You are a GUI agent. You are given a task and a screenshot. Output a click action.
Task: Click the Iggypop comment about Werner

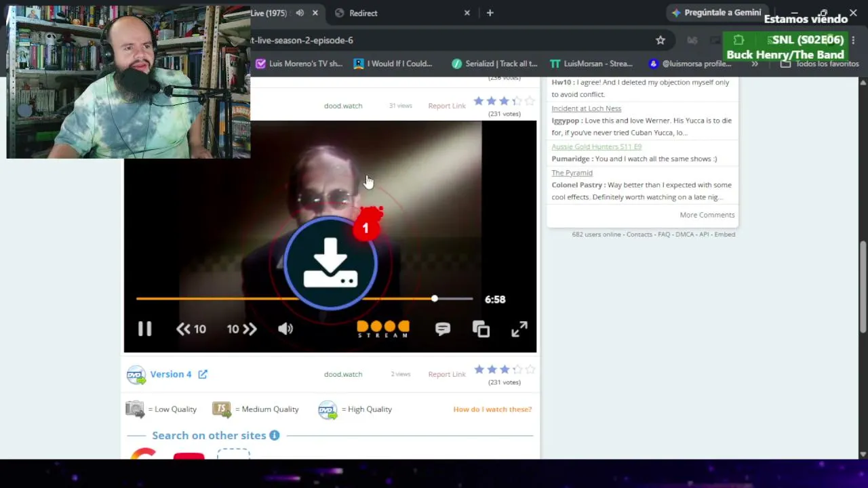642,127
